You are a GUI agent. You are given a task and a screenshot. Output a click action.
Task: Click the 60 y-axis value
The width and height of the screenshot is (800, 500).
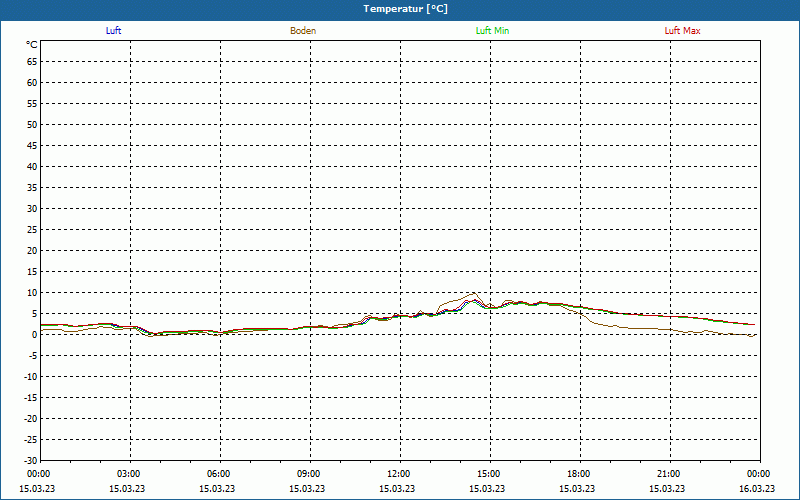tap(32, 83)
